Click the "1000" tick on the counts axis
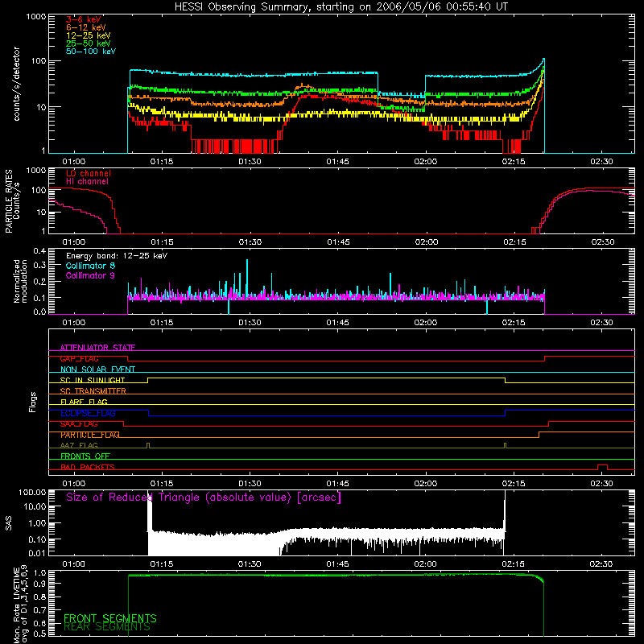This screenshot has width=644, height=644. click(35, 17)
